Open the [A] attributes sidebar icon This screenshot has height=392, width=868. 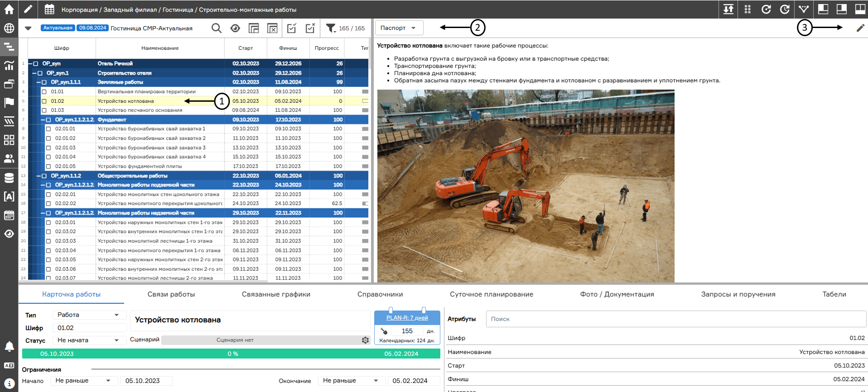coord(9,196)
